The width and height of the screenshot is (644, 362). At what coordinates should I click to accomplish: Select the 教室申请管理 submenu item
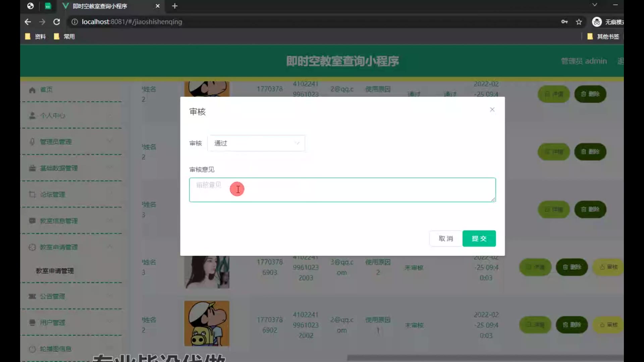55,271
